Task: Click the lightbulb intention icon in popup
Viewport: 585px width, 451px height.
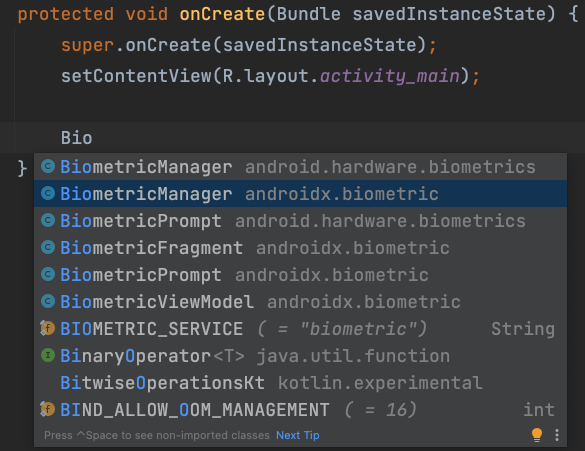Action: (537, 435)
